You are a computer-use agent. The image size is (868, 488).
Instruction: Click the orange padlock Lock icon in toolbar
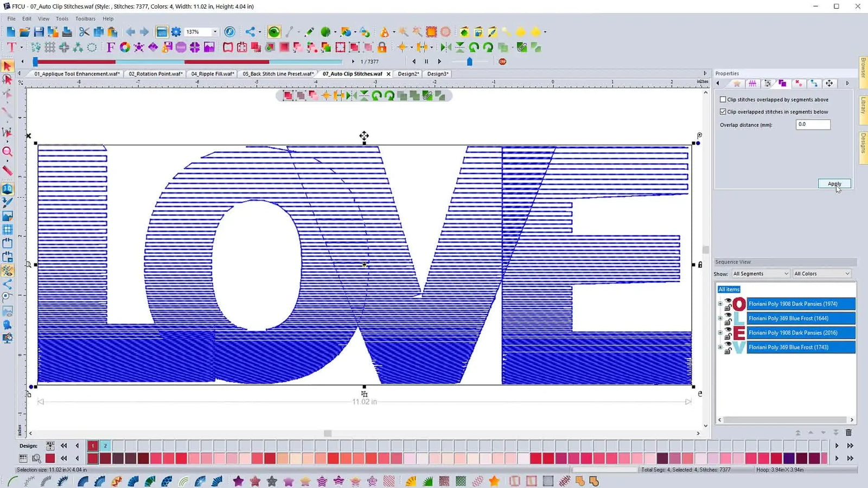tap(382, 48)
